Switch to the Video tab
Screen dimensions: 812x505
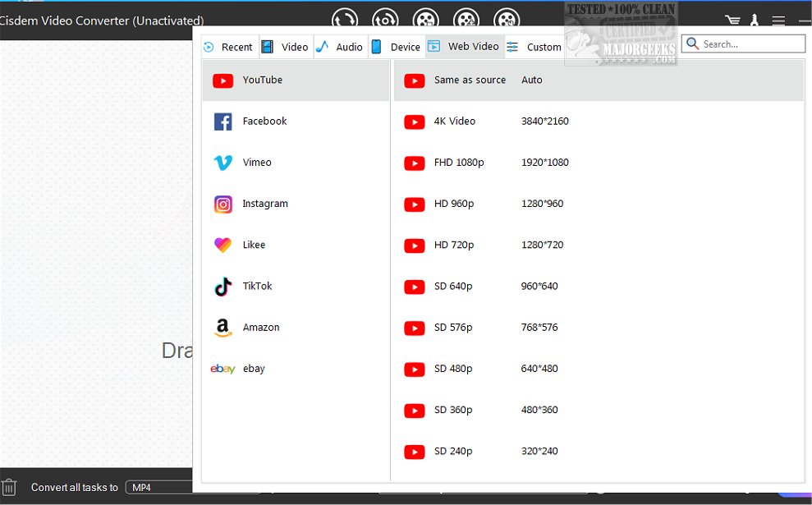point(285,47)
